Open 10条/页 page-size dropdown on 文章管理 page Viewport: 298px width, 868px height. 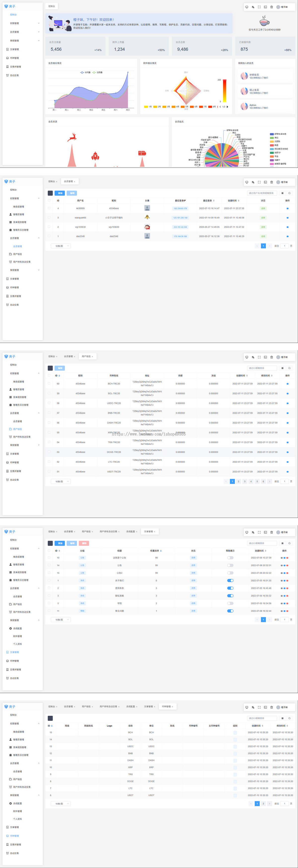click(x=61, y=620)
